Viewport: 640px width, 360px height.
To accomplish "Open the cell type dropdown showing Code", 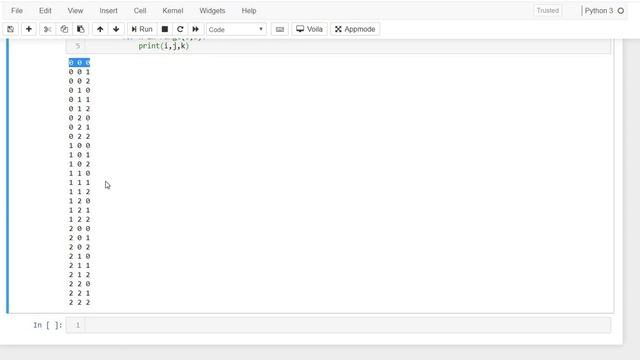I will 236,29.
